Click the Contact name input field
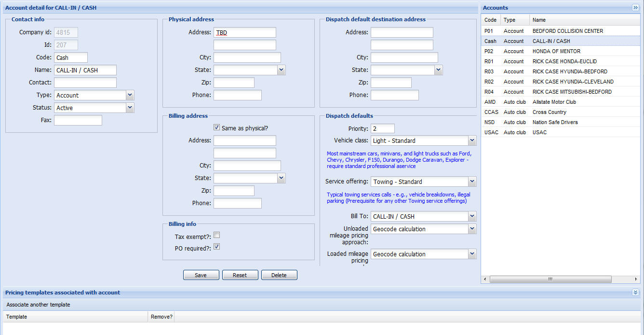The width and height of the screenshot is (644, 335). [x=85, y=83]
